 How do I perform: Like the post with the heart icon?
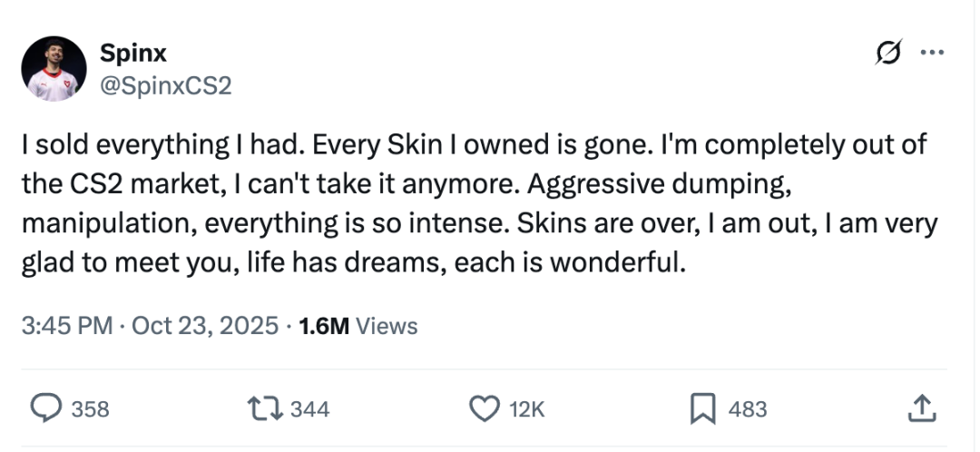pos(483,409)
